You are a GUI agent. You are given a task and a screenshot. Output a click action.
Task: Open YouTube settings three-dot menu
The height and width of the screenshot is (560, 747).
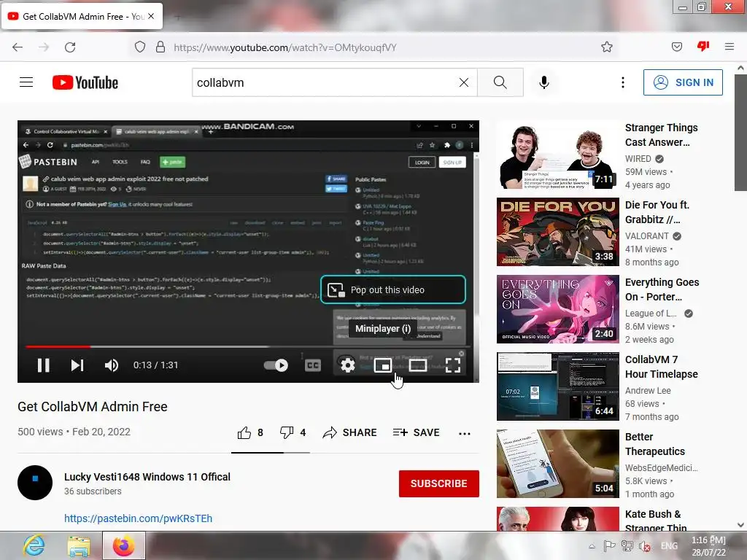[623, 82]
